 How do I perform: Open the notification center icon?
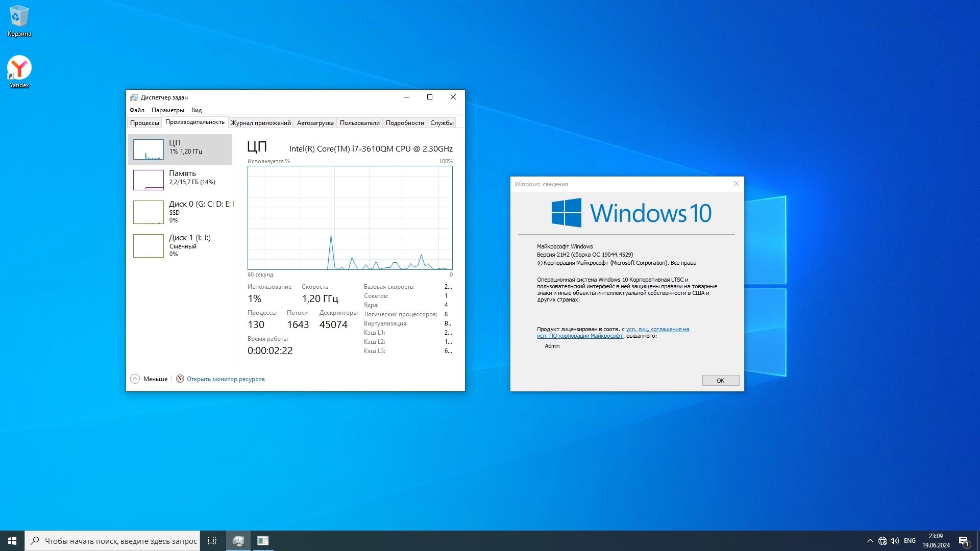click(964, 541)
